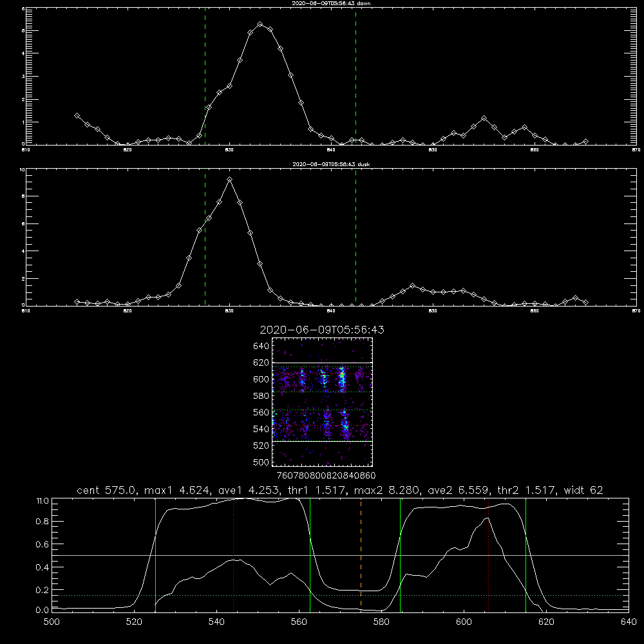
Task: Click the green vertical line near 585 in bottom plot
Action: [400, 554]
